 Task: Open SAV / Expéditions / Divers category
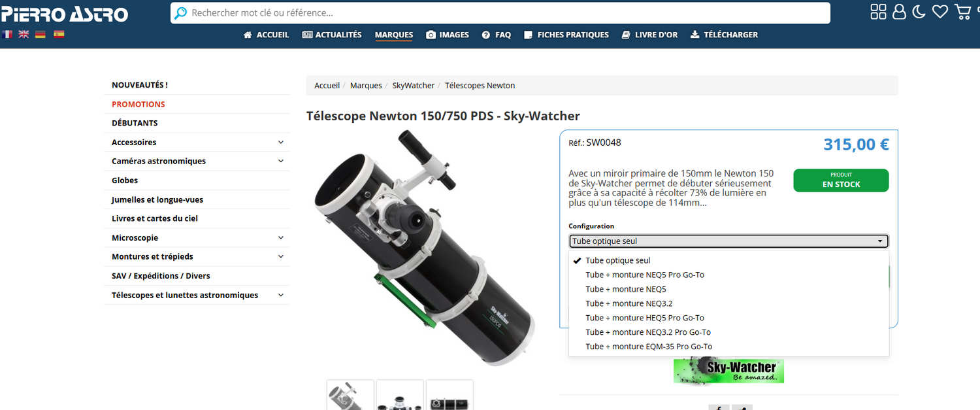point(161,276)
